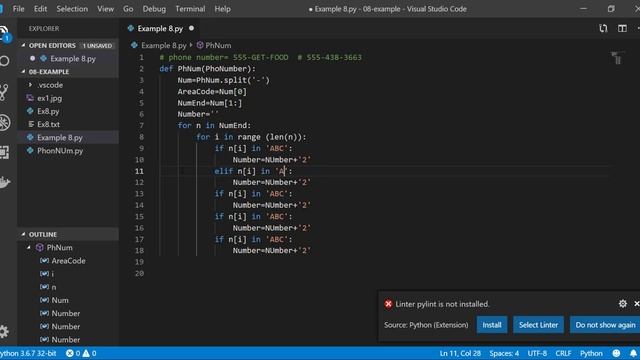This screenshot has height=360, width=640.
Task: Open the Debug view icon
Action: 4,122
